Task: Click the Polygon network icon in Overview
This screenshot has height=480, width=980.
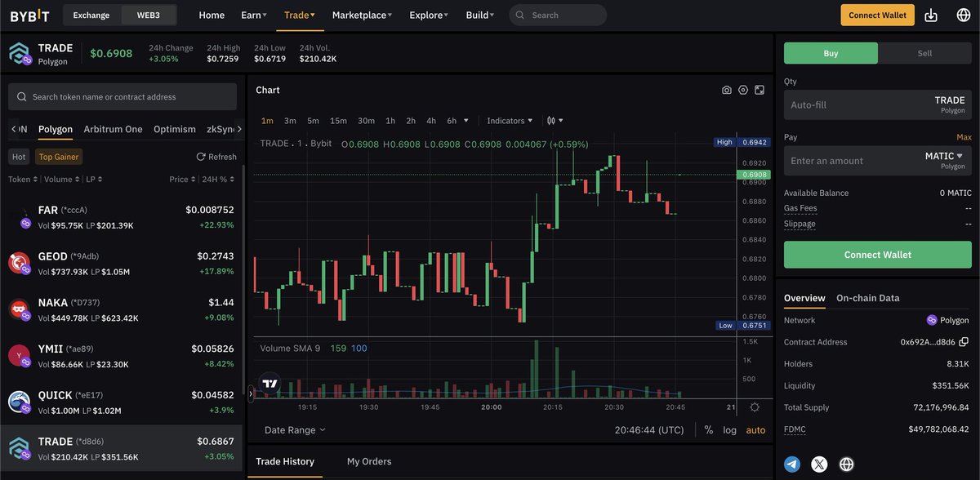Action: (x=932, y=320)
